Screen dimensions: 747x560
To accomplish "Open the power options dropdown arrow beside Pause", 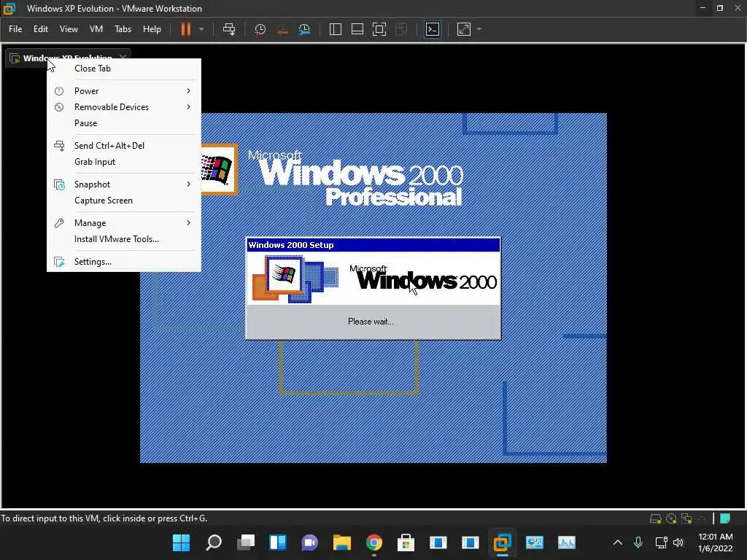I will [201, 29].
